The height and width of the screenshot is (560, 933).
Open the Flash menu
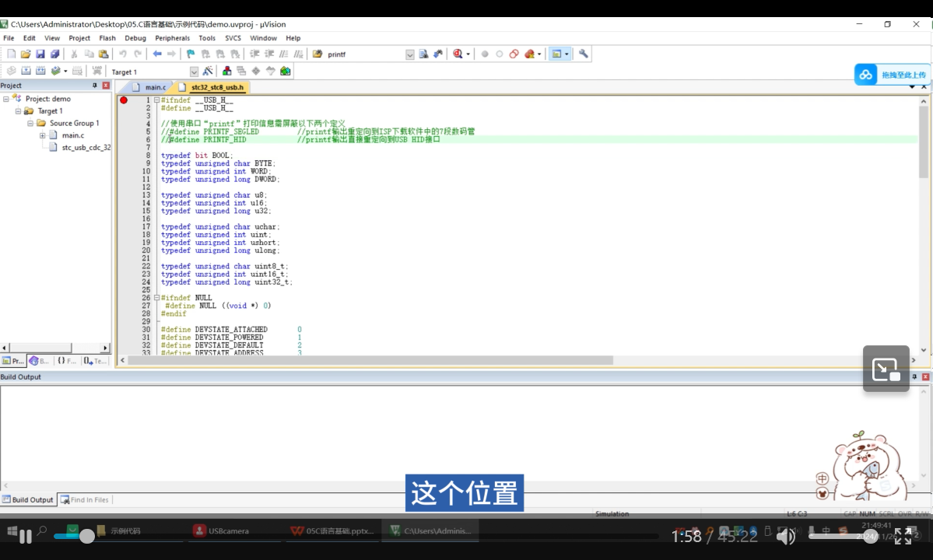click(x=107, y=38)
